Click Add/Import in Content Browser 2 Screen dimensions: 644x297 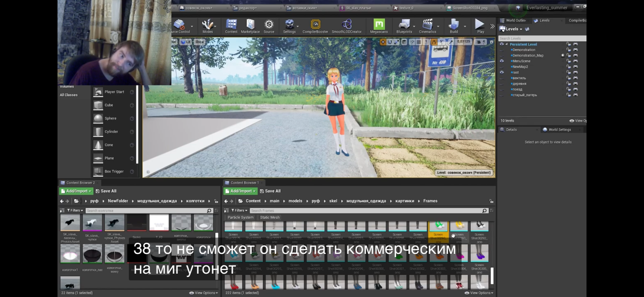[x=76, y=191]
